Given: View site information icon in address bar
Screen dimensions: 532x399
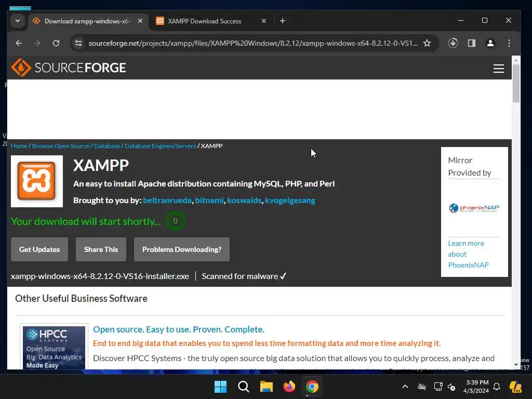Looking at the screenshot, I should pos(78,43).
